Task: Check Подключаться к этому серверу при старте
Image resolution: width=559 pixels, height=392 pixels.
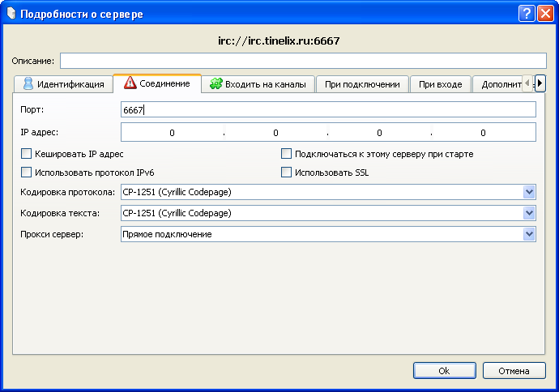Action: click(286, 153)
